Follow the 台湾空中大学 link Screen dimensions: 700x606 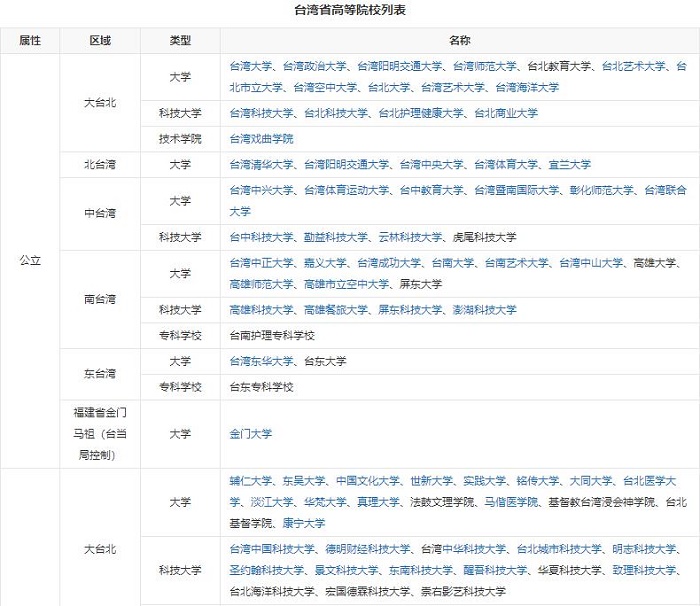[x=325, y=88]
